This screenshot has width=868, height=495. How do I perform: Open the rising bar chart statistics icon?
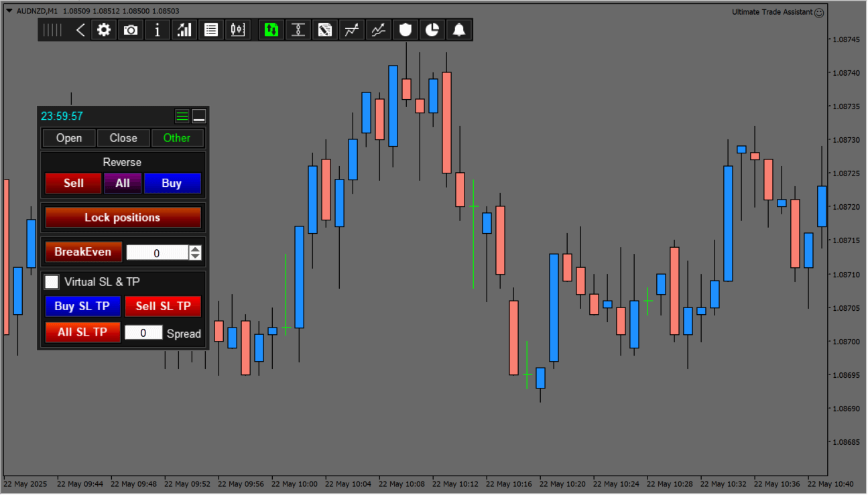tap(184, 30)
